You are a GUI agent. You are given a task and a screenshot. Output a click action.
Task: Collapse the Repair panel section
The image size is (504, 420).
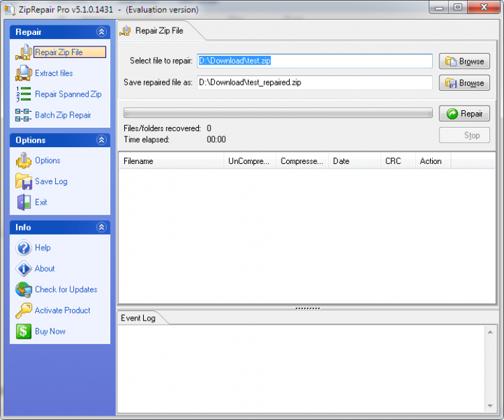(x=101, y=32)
